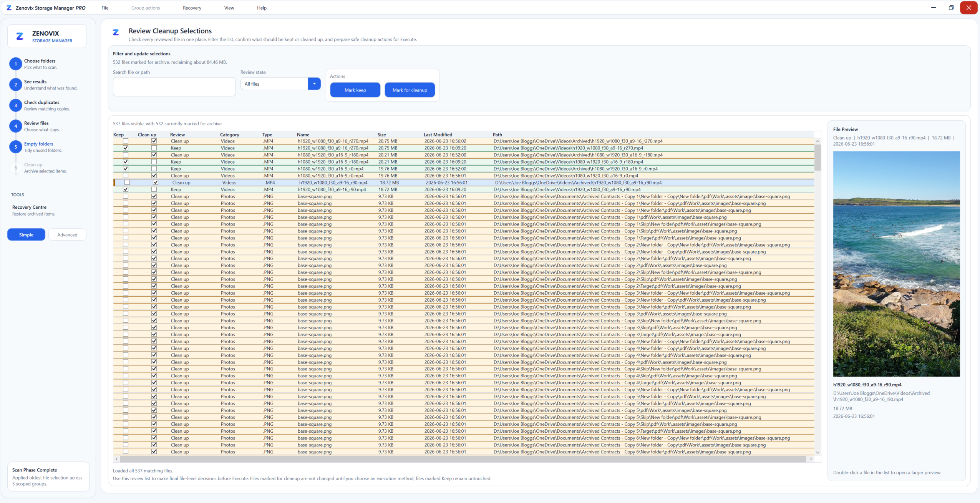Switch to Advanced mode
The width and height of the screenshot is (980, 503).
click(67, 235)
